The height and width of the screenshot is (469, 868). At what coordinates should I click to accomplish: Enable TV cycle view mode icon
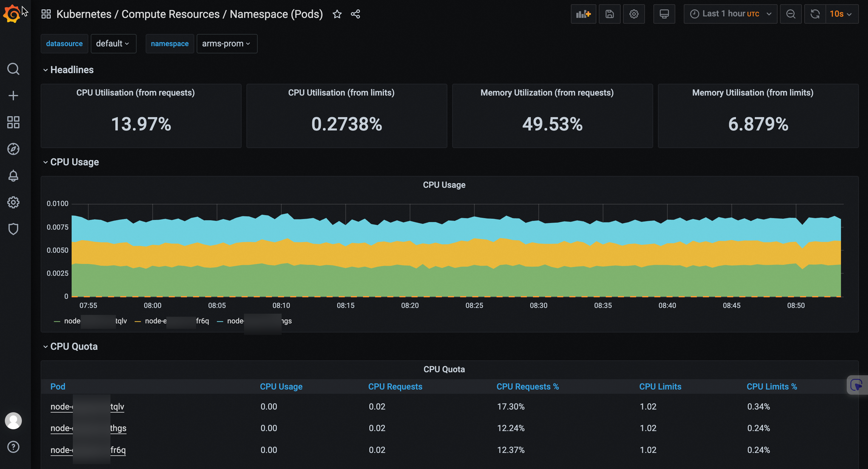[x=664, y=14]
